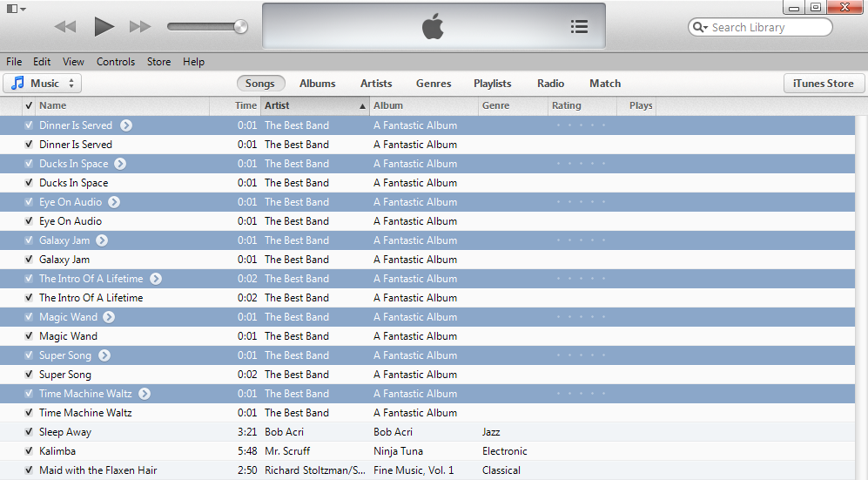This screenshot has width=868, height=480.
Task: Sort by the Name column header
Action: [123, 105]
